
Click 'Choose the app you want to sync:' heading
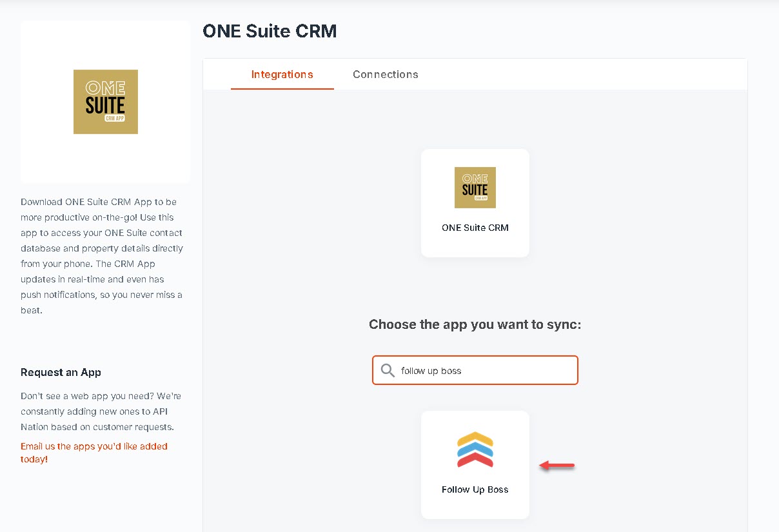(475, 324)
